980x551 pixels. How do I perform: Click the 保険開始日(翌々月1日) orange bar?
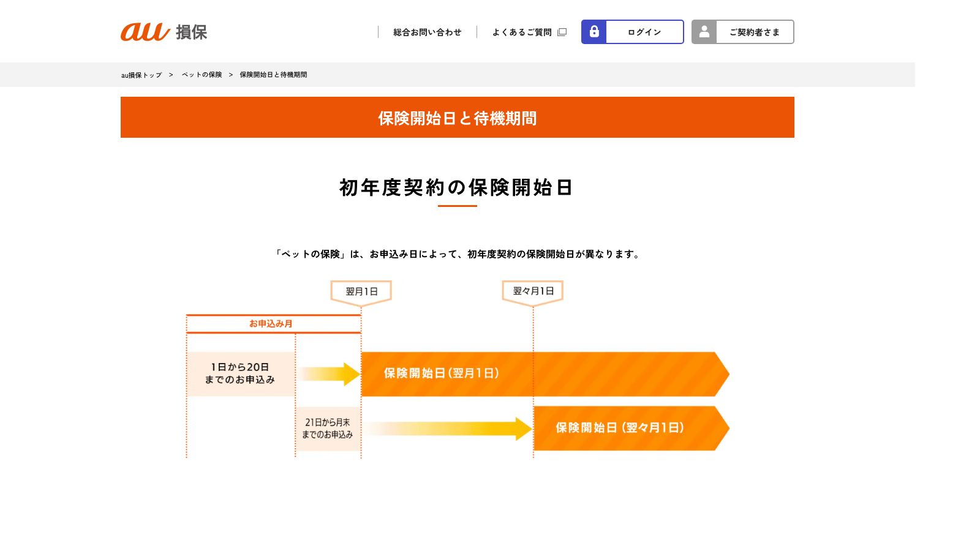click(x=631, y=428)
